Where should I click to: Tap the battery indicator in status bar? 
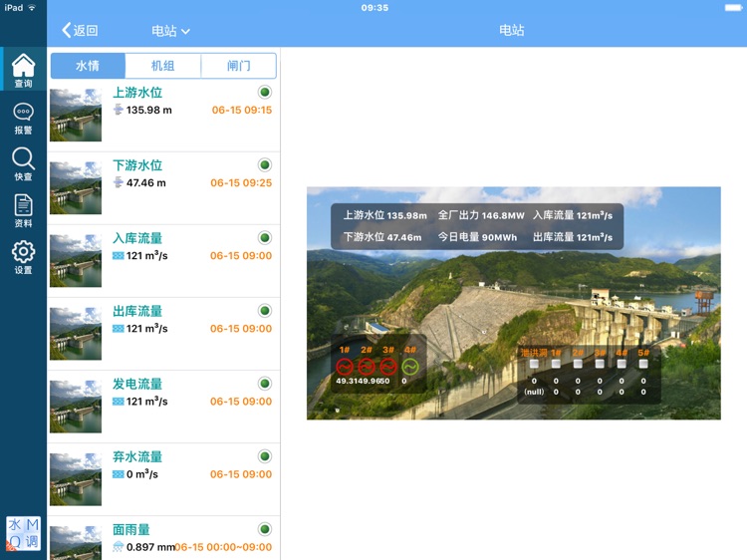733,8
